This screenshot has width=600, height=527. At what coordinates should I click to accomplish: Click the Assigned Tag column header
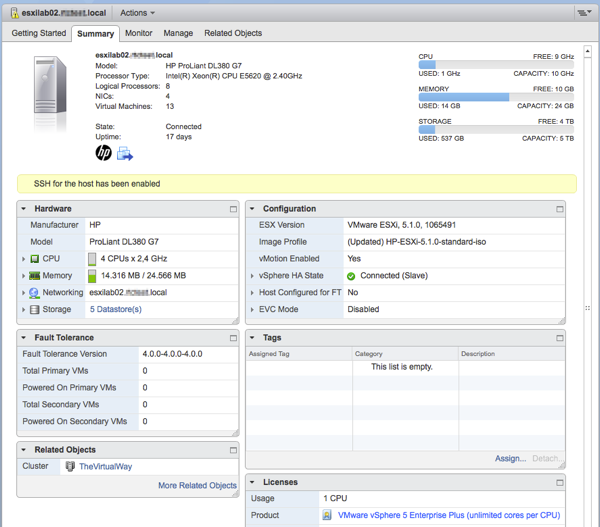(x=299, y=354)
